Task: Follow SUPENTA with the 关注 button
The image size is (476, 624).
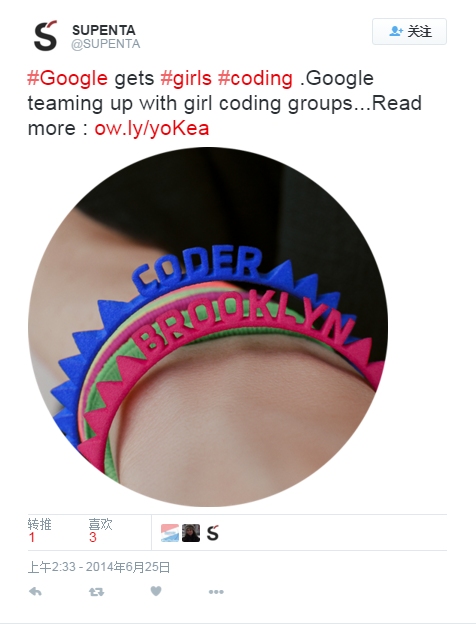Action: (409, 31)
